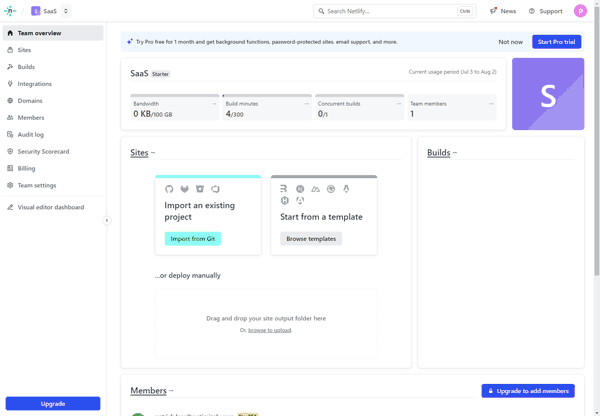The image size is (600, 416).
Task: Click the purple SaaS team icon in breadcrumb
Action: pos(36,11)
